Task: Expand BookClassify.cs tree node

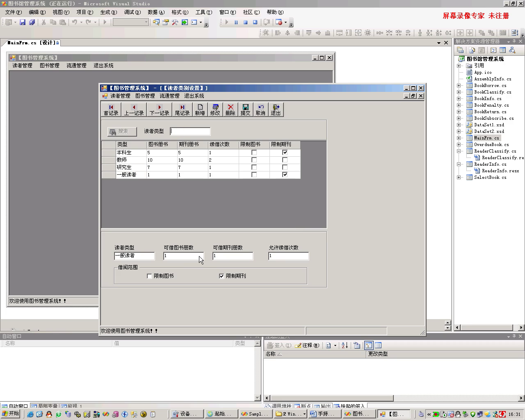Action: (459, 92)
